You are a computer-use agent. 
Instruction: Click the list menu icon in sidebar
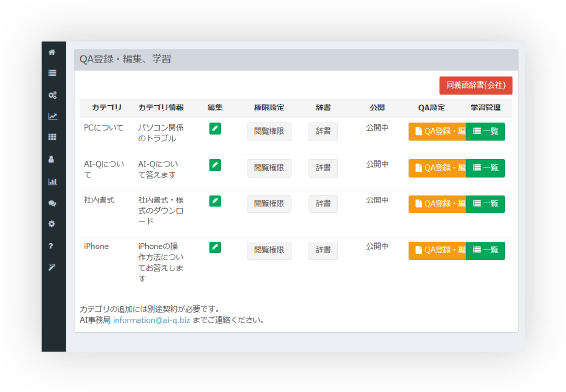[52, 73]
